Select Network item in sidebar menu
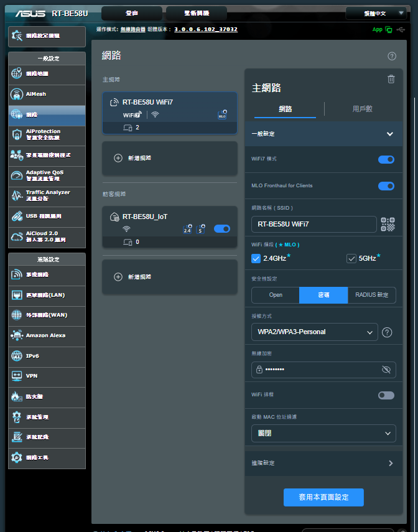 point(47,115)
